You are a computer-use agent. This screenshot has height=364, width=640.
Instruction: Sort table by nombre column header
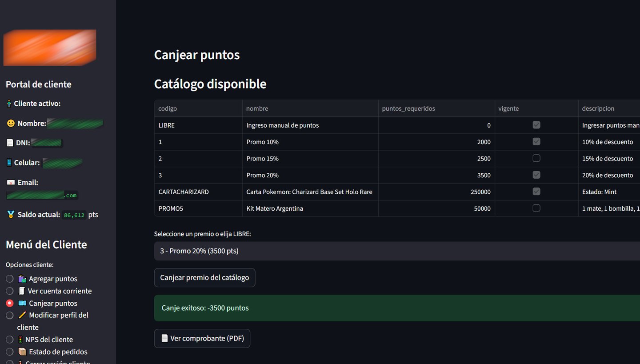(257, 108)
